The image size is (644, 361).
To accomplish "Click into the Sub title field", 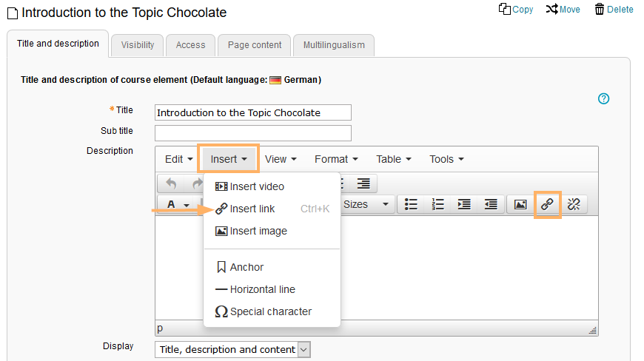I will pos(252,132).
